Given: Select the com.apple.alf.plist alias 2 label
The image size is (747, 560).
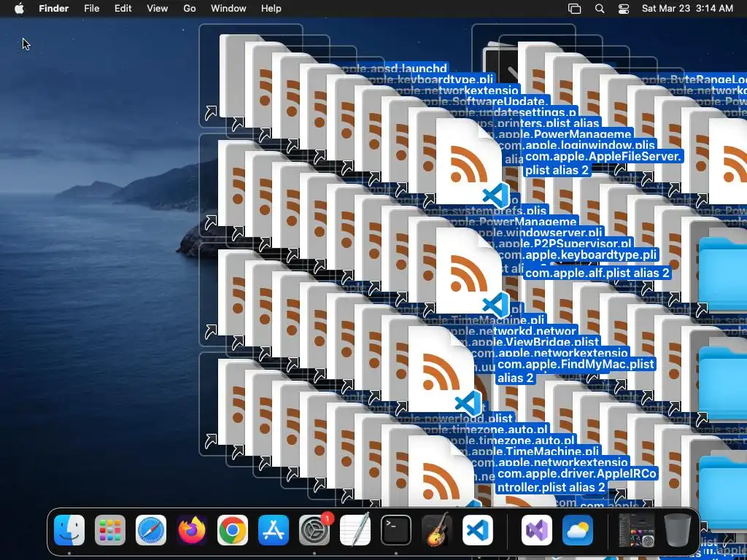Looking at the screenshot, I should pyautogui.click(x=597, y=273).
